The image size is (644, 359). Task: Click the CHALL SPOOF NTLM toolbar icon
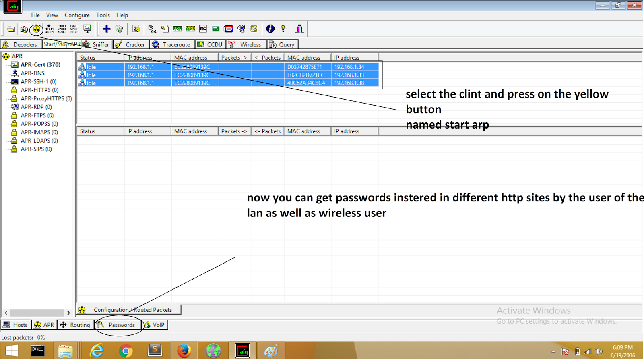click(75, 29)
